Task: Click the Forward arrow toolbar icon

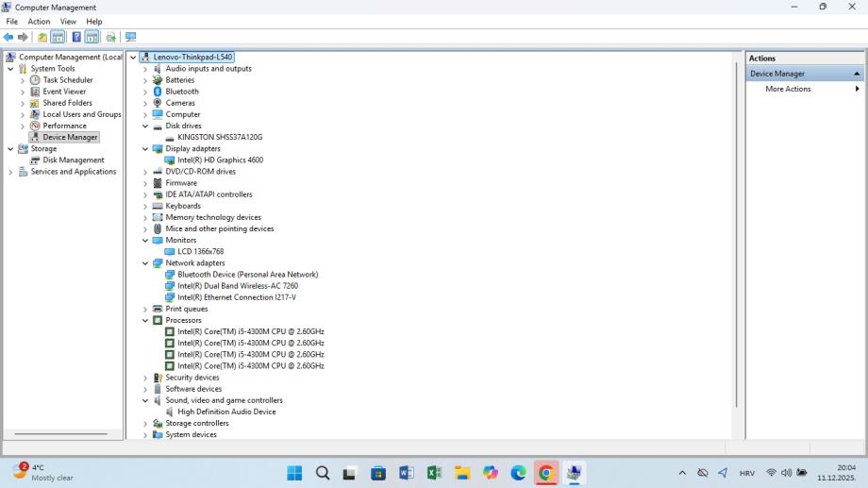Action: pos(23,37)
